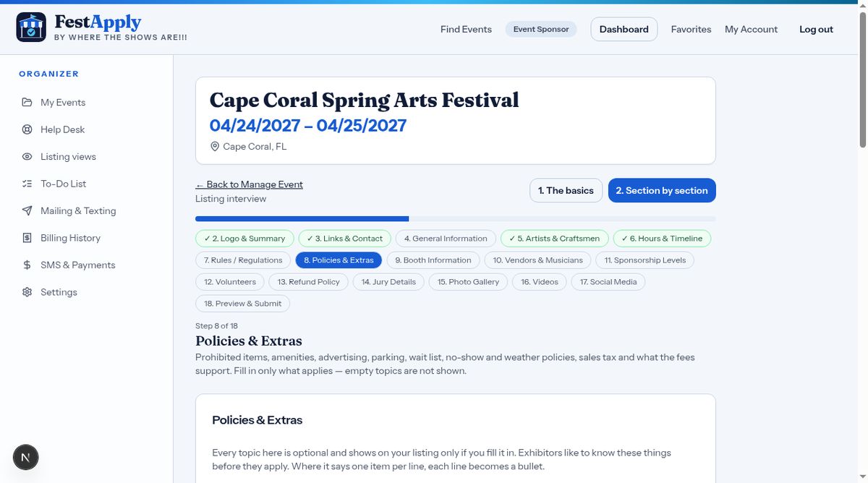Open step 10. Vendors & Musicians
The height and width of the screenshot is (483, 868).
coord(538,260)
